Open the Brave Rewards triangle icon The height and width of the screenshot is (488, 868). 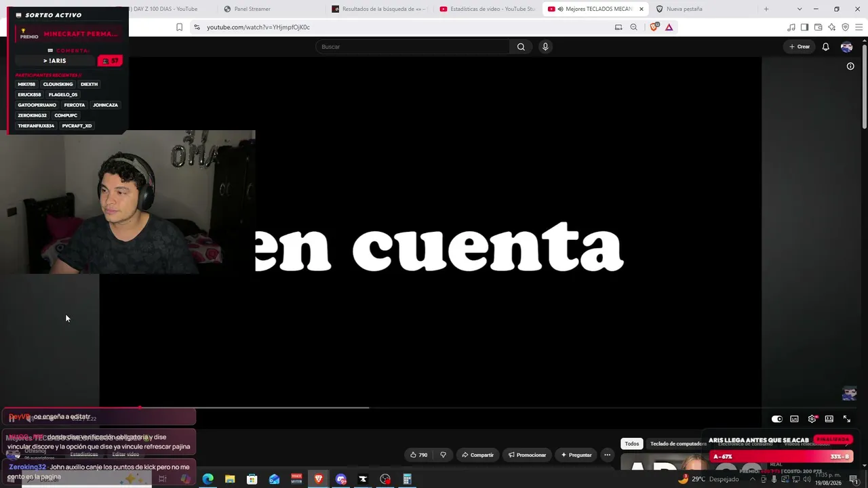pyautogui.click(x=669, y=27)
